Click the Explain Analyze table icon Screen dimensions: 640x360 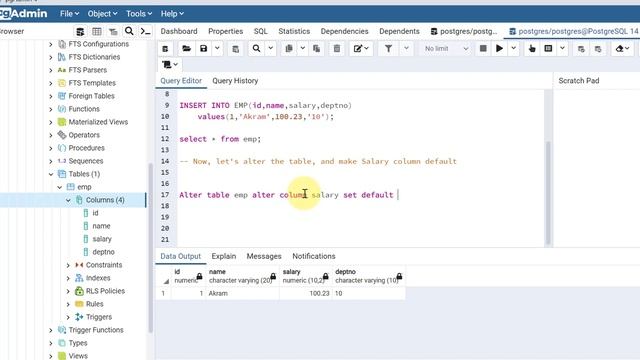548,49
